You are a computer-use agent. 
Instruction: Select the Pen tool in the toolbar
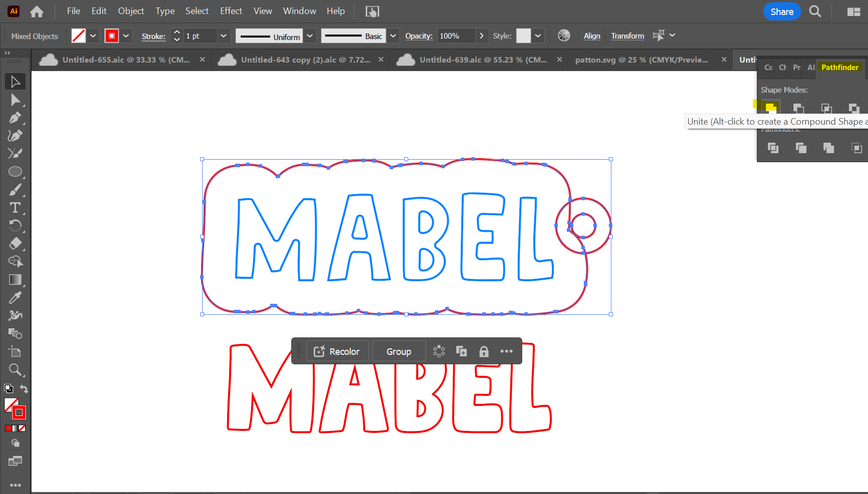[15, 118]
